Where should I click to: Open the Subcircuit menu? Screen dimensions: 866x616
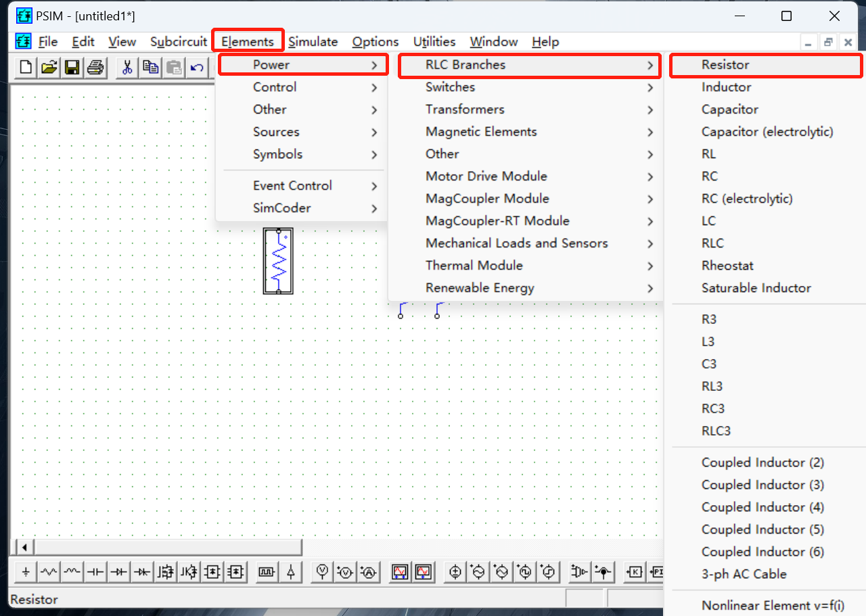point(179,42)
